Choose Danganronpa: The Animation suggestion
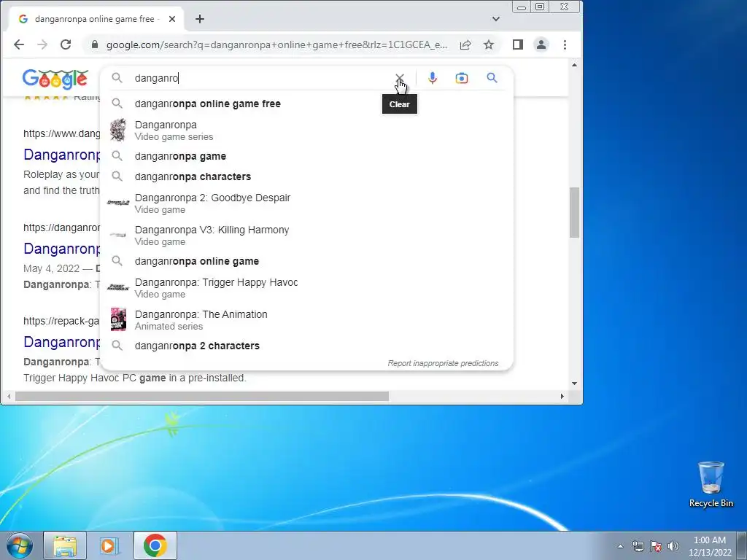 tap(307, 319)
